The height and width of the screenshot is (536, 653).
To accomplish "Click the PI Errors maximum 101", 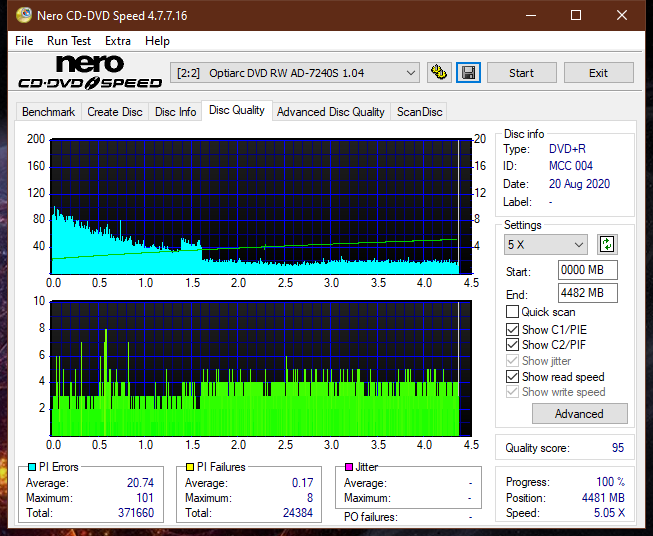I will [x=145, y=498].
